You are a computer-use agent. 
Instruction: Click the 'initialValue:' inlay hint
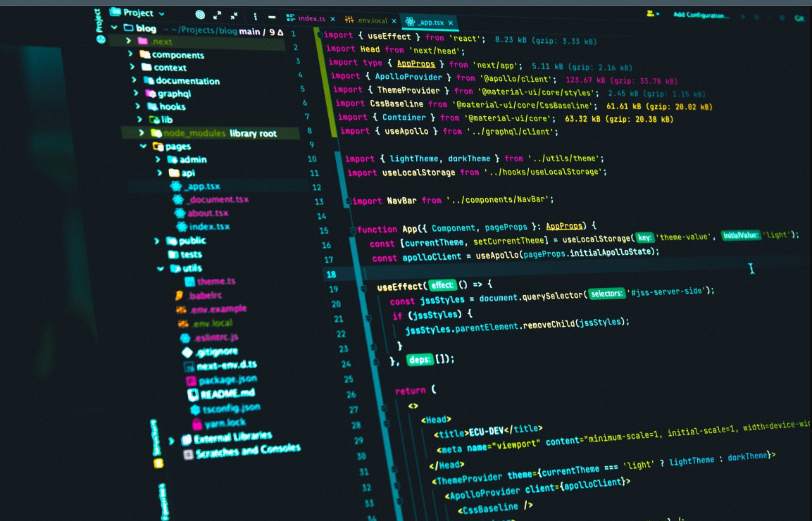pos(741,235)
